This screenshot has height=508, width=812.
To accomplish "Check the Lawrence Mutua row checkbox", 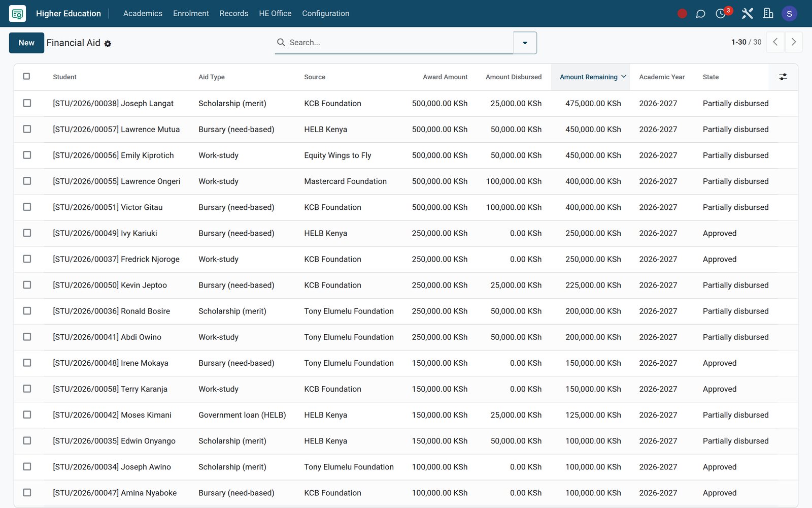I will [27, 129].
